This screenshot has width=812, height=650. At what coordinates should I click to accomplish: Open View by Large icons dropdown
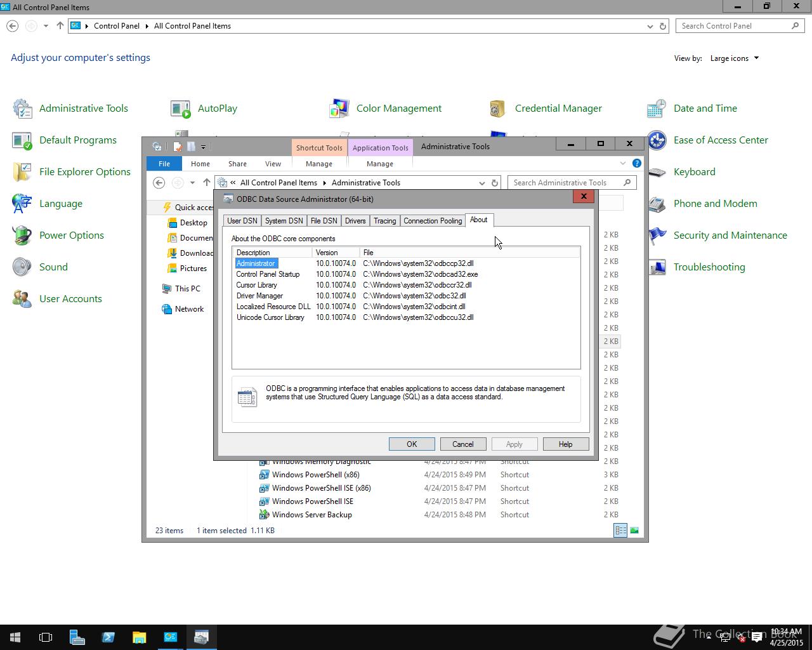click(735, 58)
